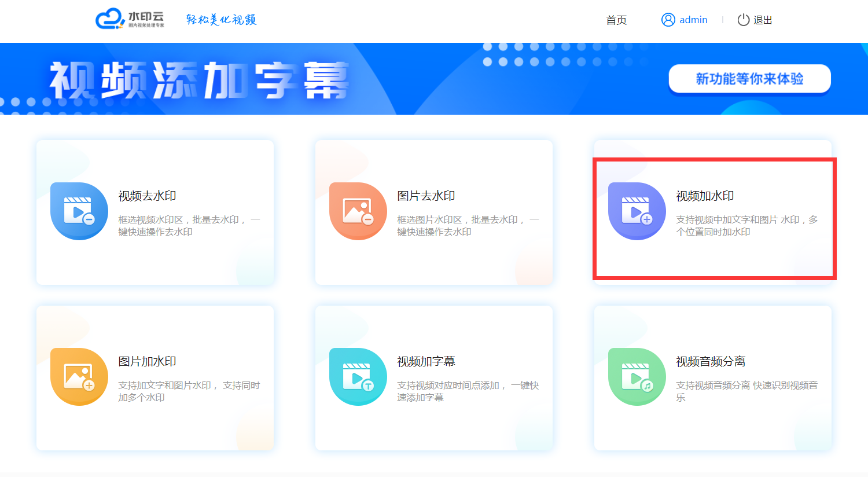Click the 支持视频音频分离 description text
Image resolution: width=868 pixels, height=477 pixels.
pos(747,391)
